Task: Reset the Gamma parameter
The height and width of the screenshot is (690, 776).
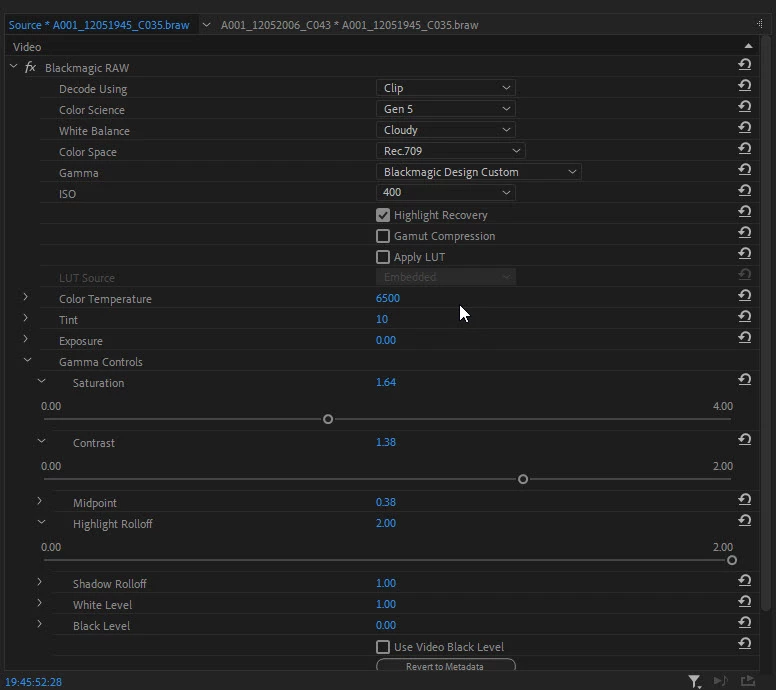Action: 744,170
